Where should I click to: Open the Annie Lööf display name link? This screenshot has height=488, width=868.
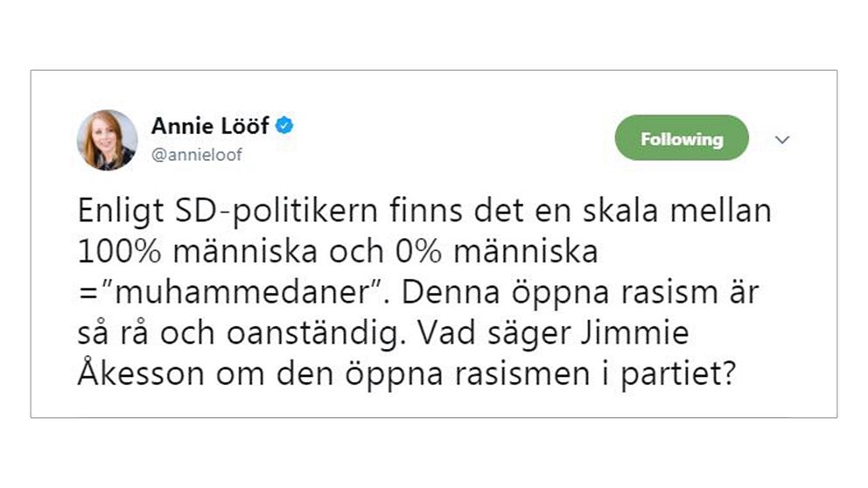tap(210, 126)
